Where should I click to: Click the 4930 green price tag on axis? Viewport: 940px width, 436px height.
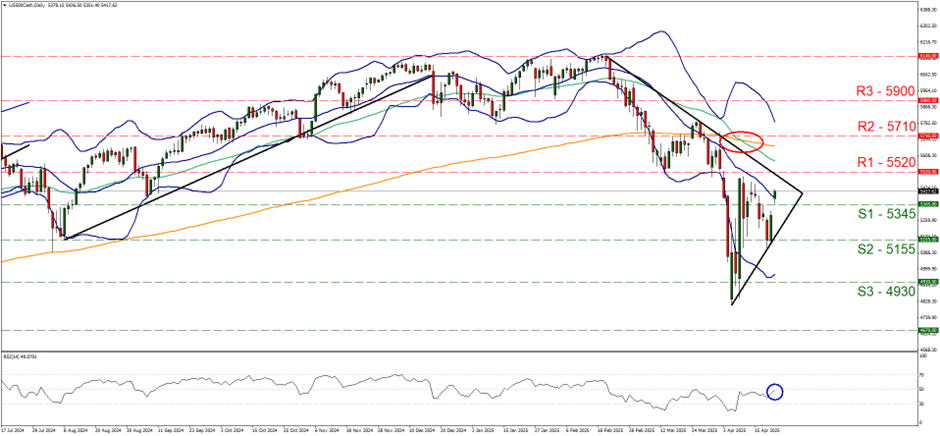coord(927,282)
